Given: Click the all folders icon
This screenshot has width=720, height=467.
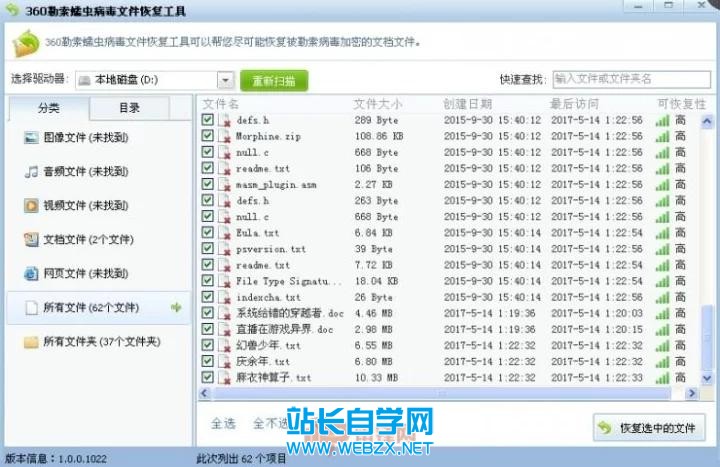Looking at the screenshot, I should [x=31, y=341].
